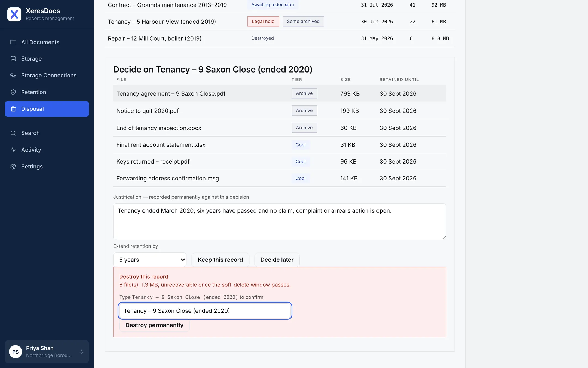Screen dimensions: 588x368
Task: Click the Decide later button
Action: 277,260
